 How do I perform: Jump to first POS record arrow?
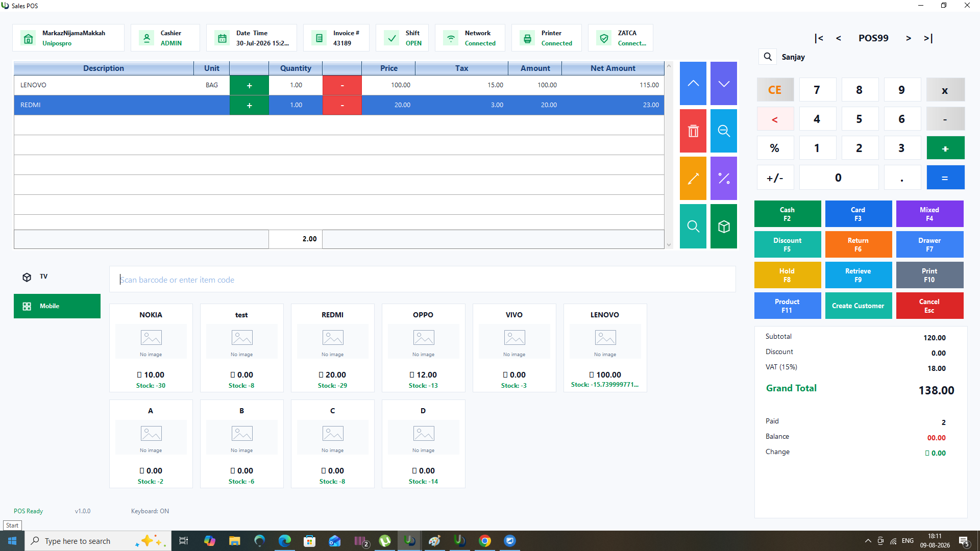(x=819, y=38)
